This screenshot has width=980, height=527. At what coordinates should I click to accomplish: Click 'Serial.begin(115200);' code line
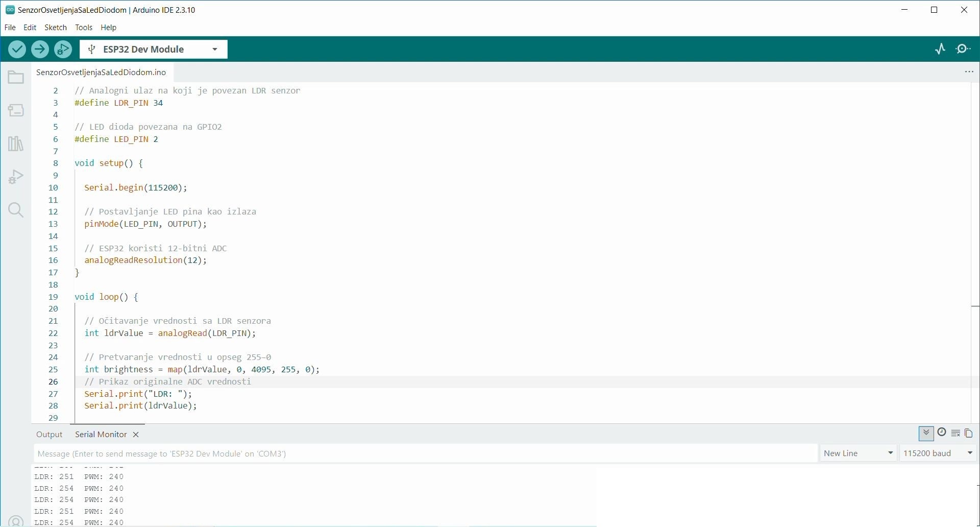tap(136, 188)
